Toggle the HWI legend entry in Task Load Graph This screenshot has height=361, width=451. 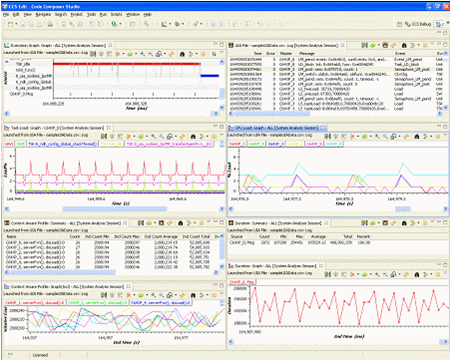[9, 144]
